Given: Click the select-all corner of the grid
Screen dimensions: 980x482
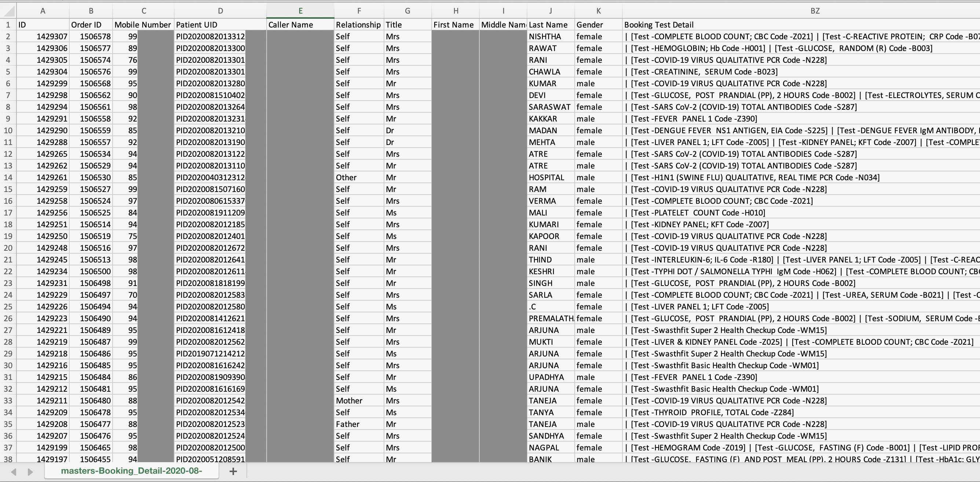Looking at the screenshot, I should 8,11.
